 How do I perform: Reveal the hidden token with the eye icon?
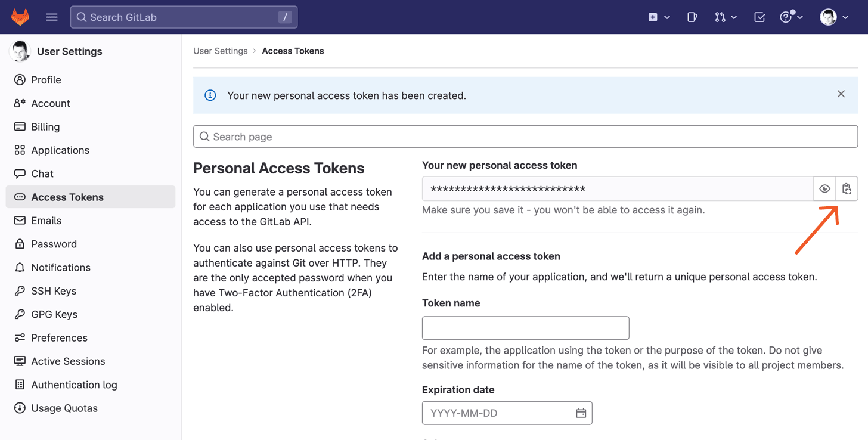pos(824,188)
